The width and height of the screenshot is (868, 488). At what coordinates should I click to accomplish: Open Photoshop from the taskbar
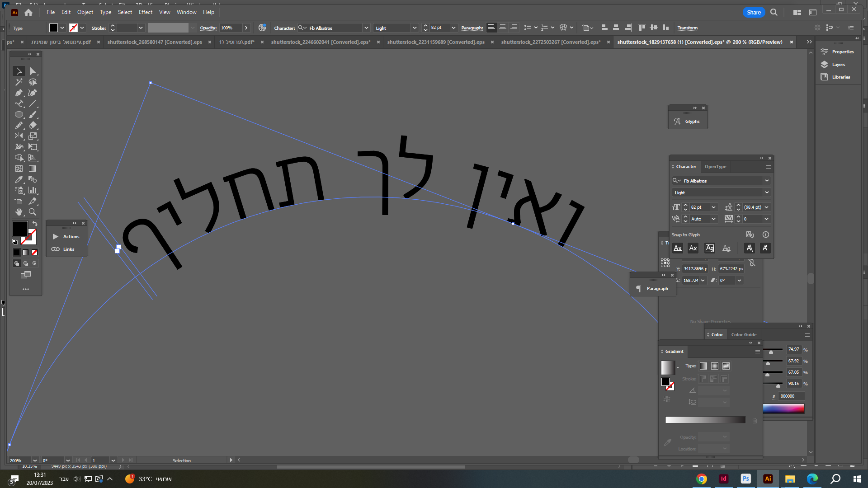745,479
